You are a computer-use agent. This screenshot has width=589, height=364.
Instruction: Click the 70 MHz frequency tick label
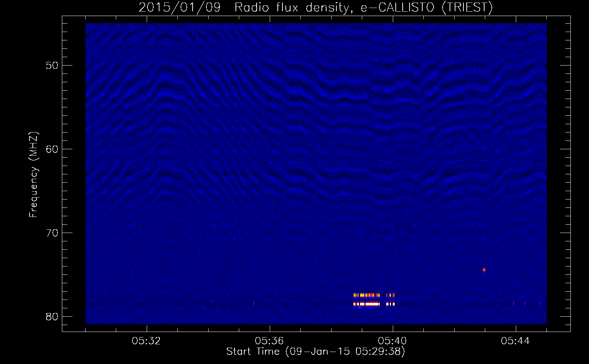click(52, 233)
